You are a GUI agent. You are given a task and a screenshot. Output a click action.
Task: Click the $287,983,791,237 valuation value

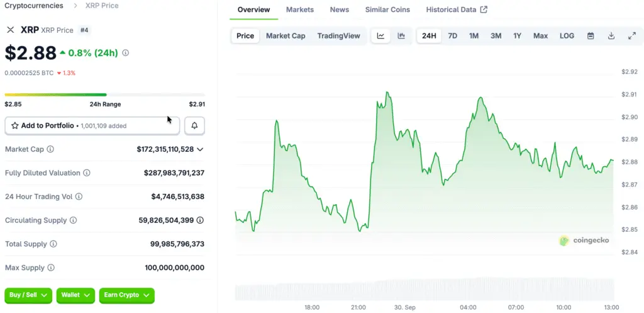tap(174, 173)
